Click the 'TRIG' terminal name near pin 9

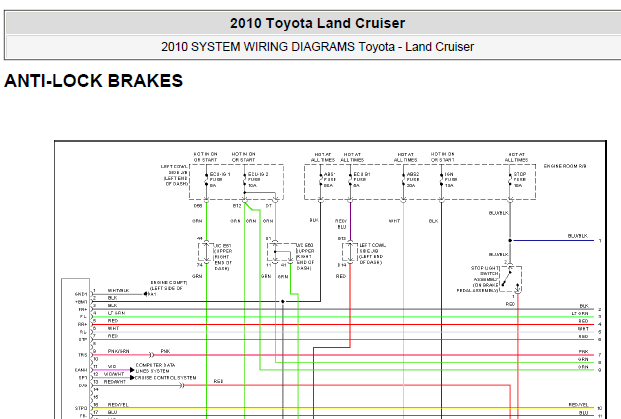click(82, 355)
